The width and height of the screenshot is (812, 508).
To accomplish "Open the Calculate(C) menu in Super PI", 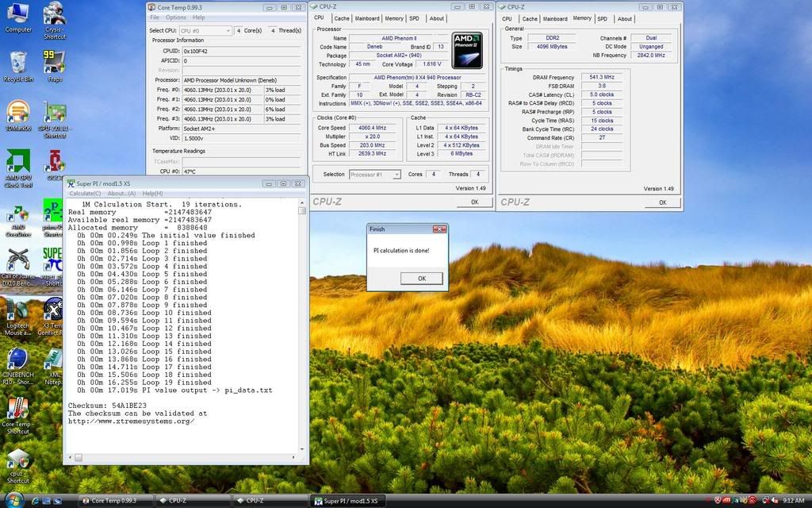I will click(85, 194).
